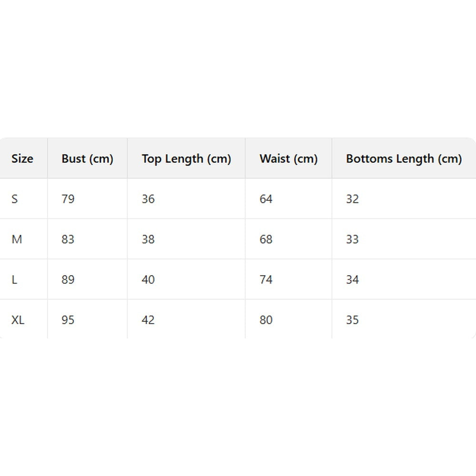Viewport: 476px width, 476px height.
Task: Select the size M row label
Action: click(x=17, y=239)
